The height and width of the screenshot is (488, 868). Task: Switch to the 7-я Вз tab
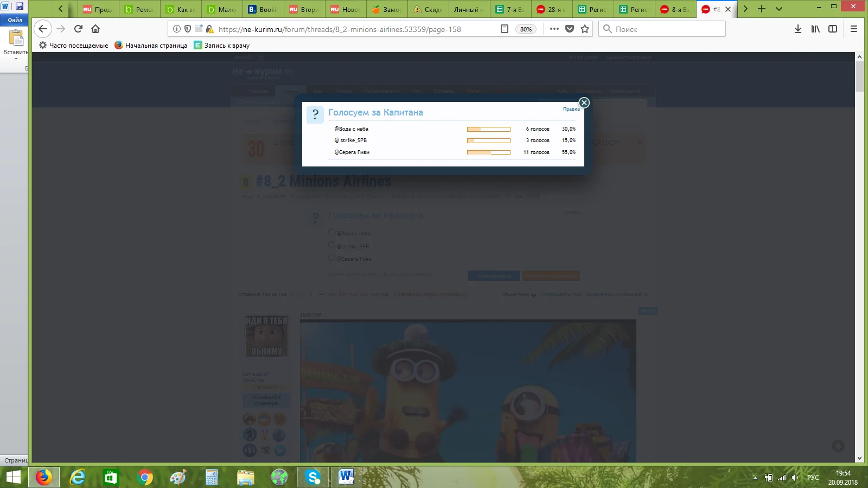(x=510, y=9)
